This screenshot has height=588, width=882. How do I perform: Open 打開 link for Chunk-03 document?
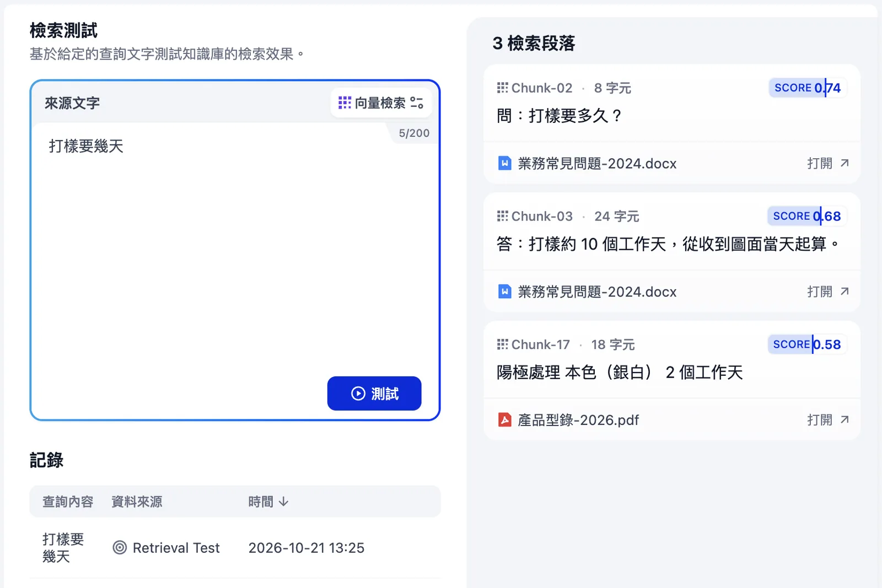click(x=827, y=292)
